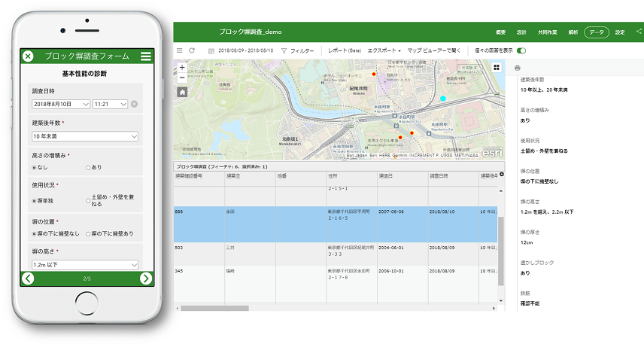The height and width of the screenshot is (347, 644).
Task: Select 塀の下に擁壁あり radio option
Action: [x=88, y=233]
